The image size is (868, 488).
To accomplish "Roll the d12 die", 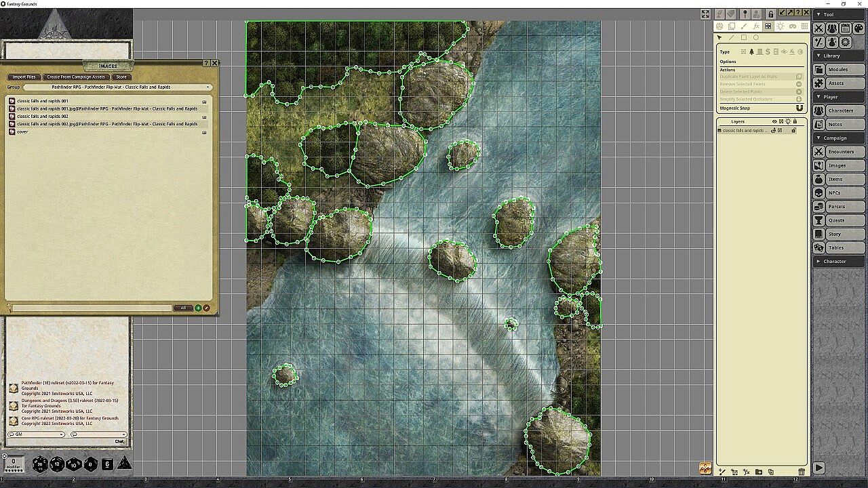I will coord(57,464).
